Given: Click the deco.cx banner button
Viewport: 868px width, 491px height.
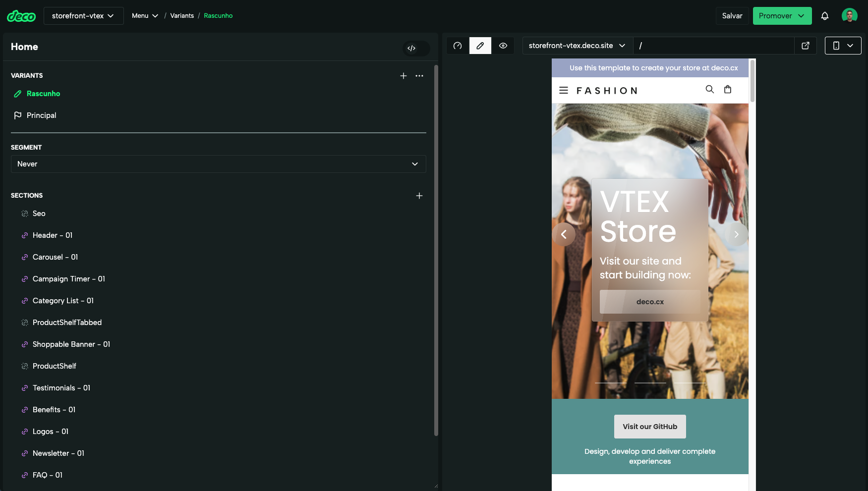Looking at the screenshot, I should coord(650,302).
